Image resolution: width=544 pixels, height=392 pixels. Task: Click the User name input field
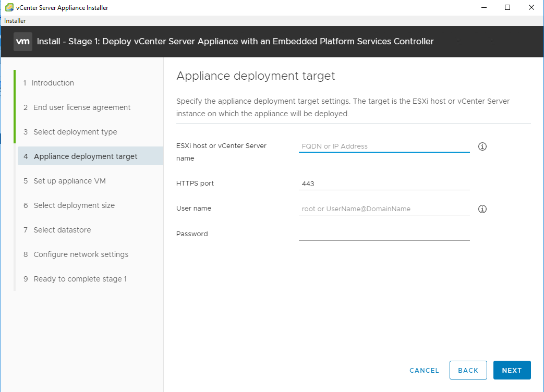click(384, 209)
